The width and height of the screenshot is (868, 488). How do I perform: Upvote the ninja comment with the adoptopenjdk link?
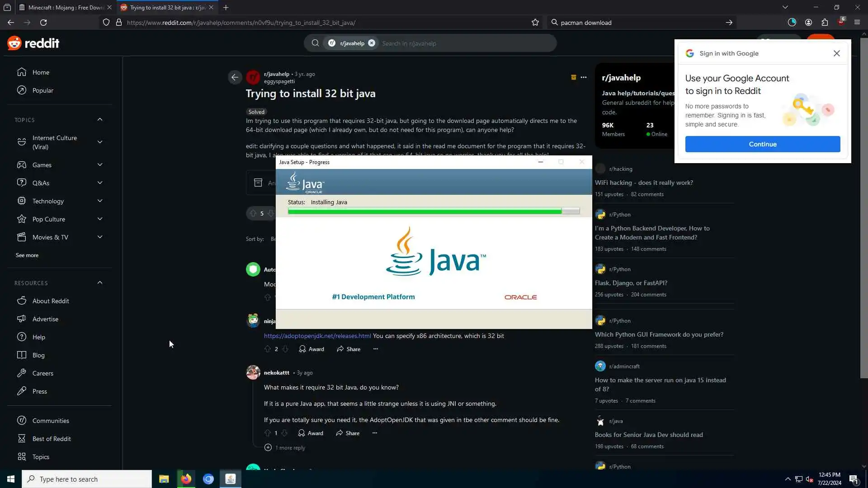[268, 349]
